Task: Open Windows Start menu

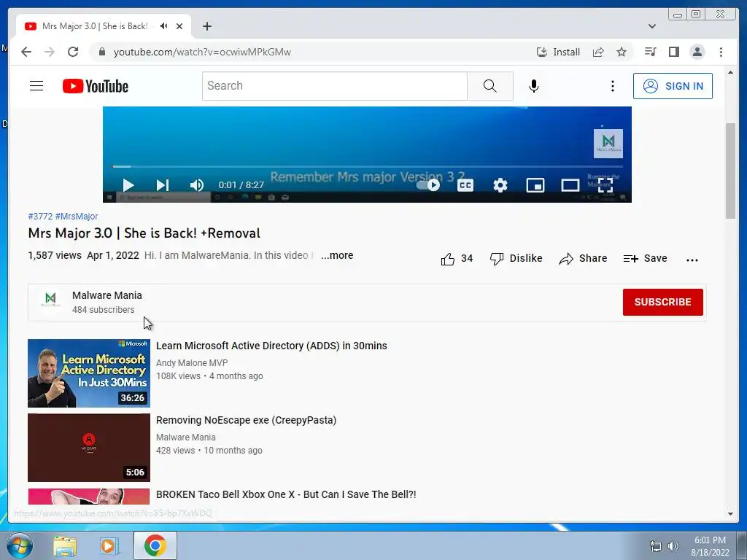Action: [x=20, y=545]
